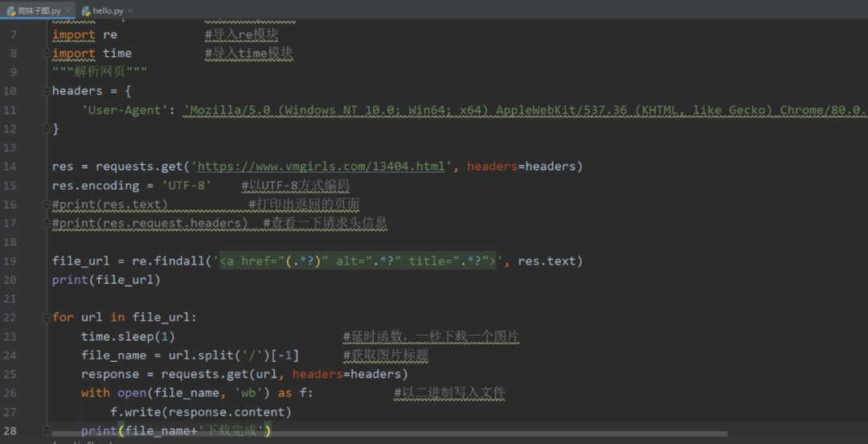Click 'print(file_url)' on line 20
Screen dimensions: 868x444
tap(106, 280)
